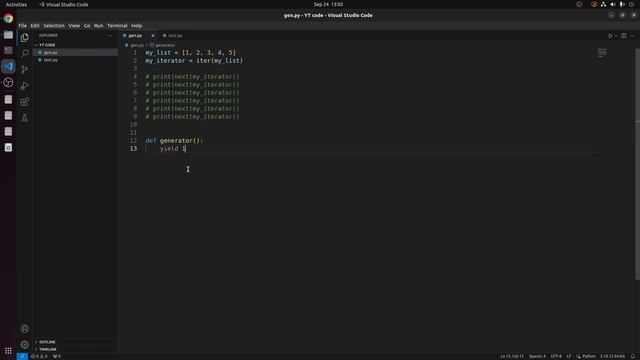Click the minimap code preview
Viewport: 640px width, 360px height.
click(602, 53)
